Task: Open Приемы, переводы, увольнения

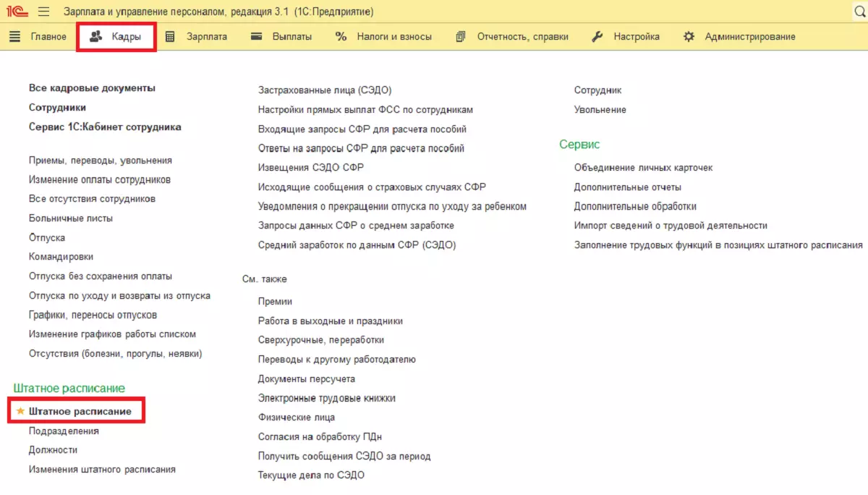Action: tap(101, 160)
